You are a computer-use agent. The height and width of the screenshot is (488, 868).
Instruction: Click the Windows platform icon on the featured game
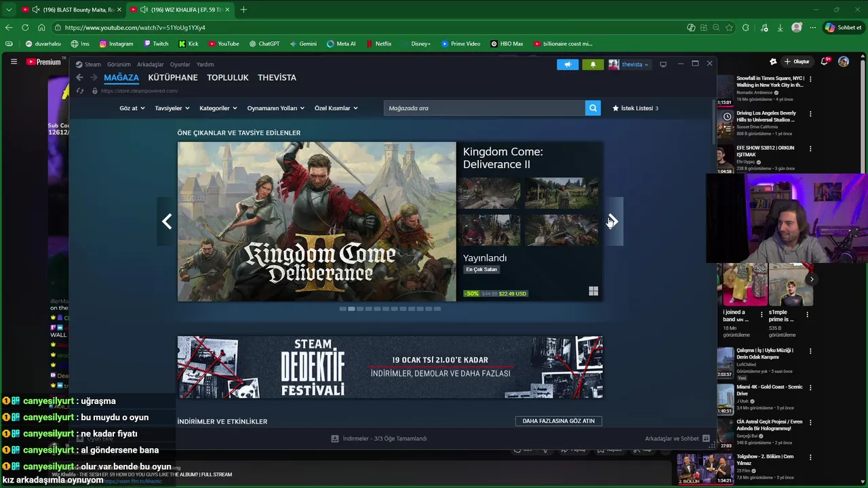[593, 291]
